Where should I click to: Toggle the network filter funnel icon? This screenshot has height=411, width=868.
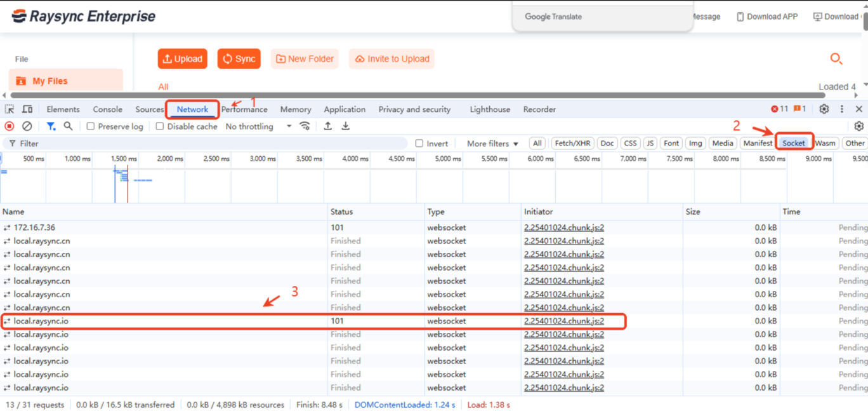tap(51, 126)
